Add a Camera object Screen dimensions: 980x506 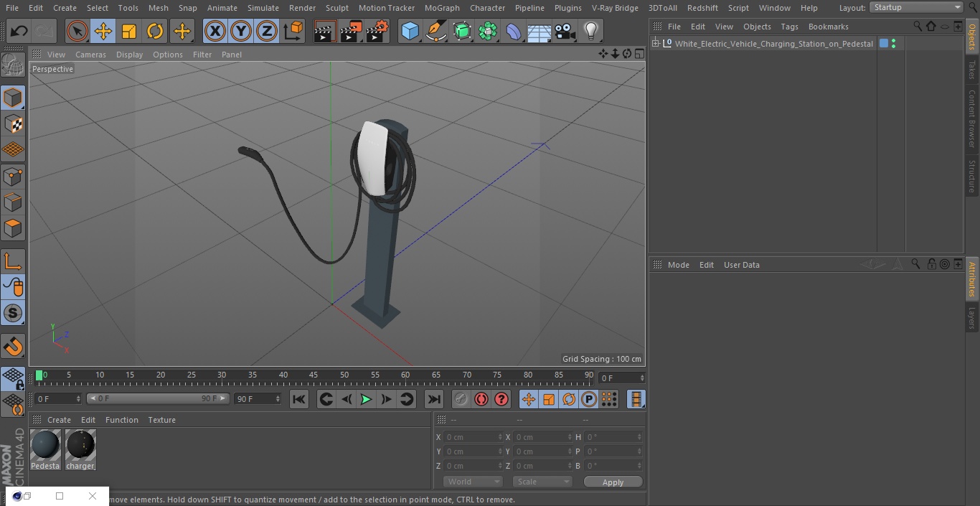click(x=565, y=31)
